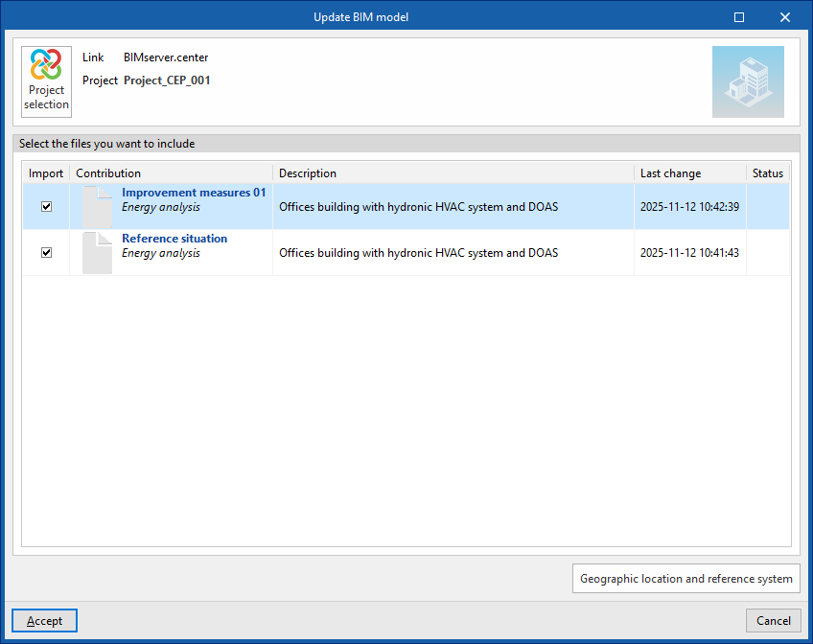The image size is (813, 644).
Task: Click the 2025-11-12 10:41:43 last change cell
Action: (x=689, y=253)
